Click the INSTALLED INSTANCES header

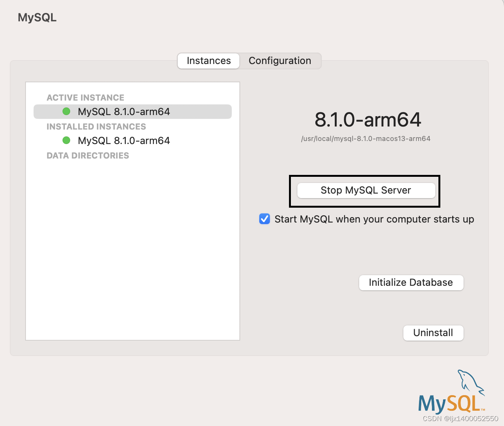[x=96, y=127]
